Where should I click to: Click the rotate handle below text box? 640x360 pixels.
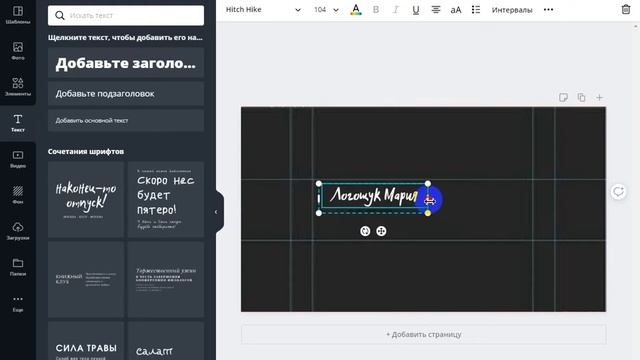coord(365,231)
